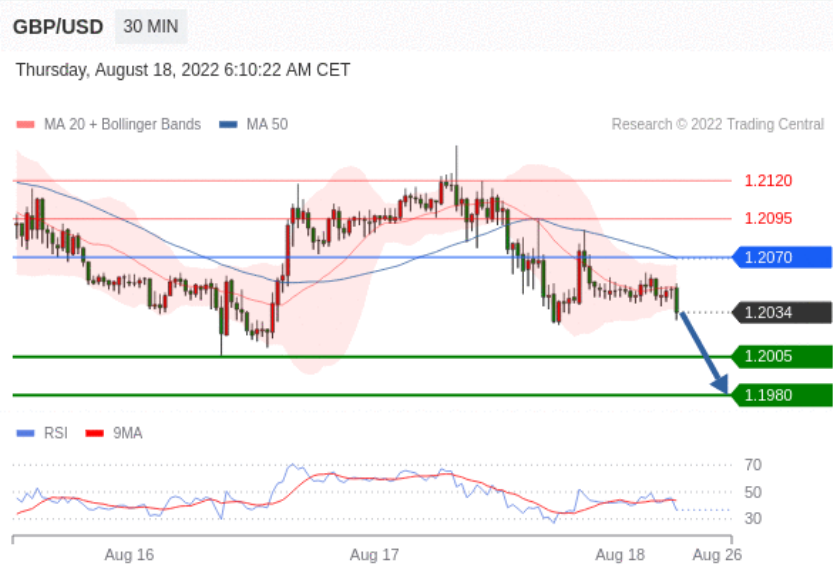Click the Aug 26 date axis label
Viewport: 833px width, 575px height.
pos(717,555)
